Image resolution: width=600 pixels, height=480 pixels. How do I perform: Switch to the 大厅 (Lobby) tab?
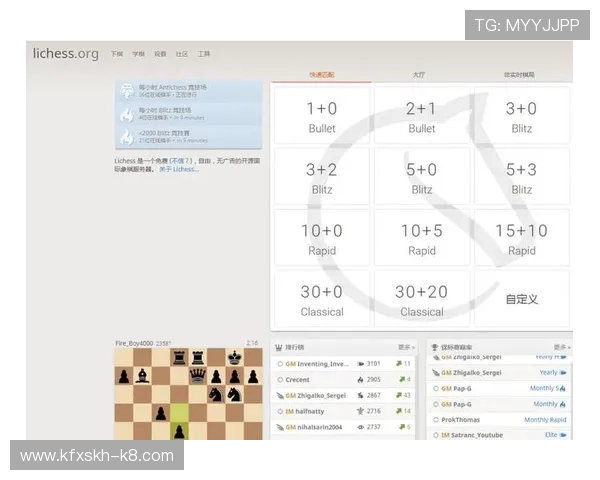click(421, 75)
